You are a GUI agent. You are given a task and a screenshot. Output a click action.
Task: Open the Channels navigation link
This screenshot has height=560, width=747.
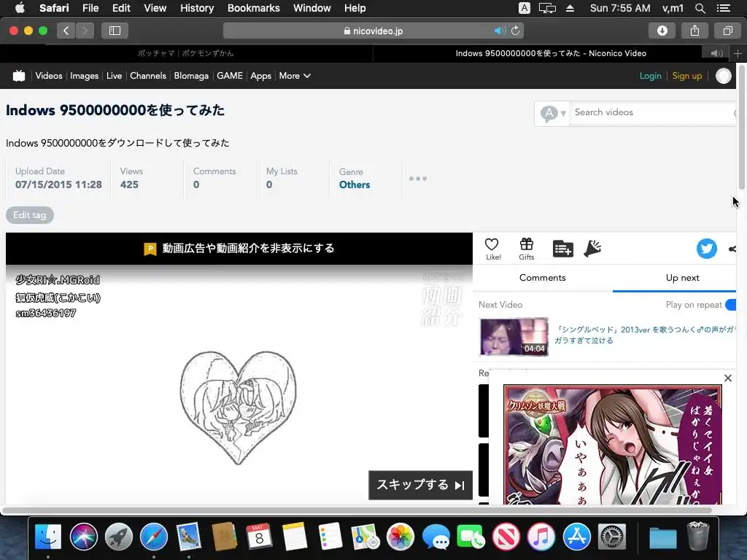coord(147,76)
